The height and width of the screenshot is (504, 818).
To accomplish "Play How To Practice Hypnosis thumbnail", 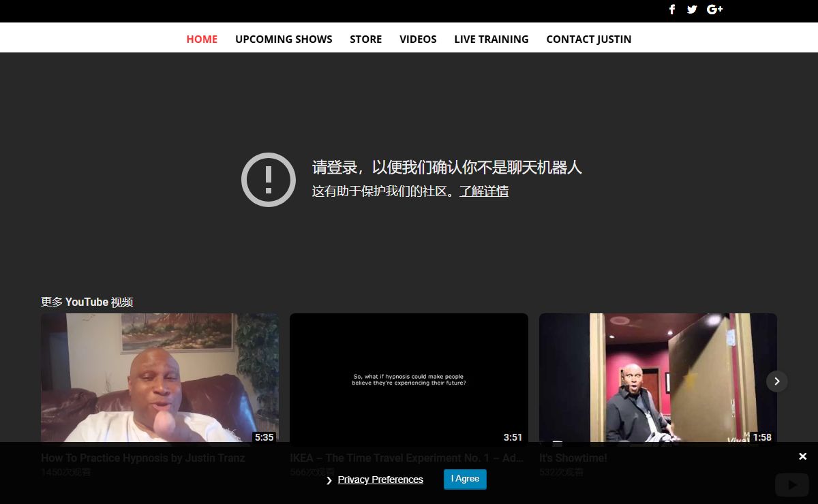I will coord(160,377).
